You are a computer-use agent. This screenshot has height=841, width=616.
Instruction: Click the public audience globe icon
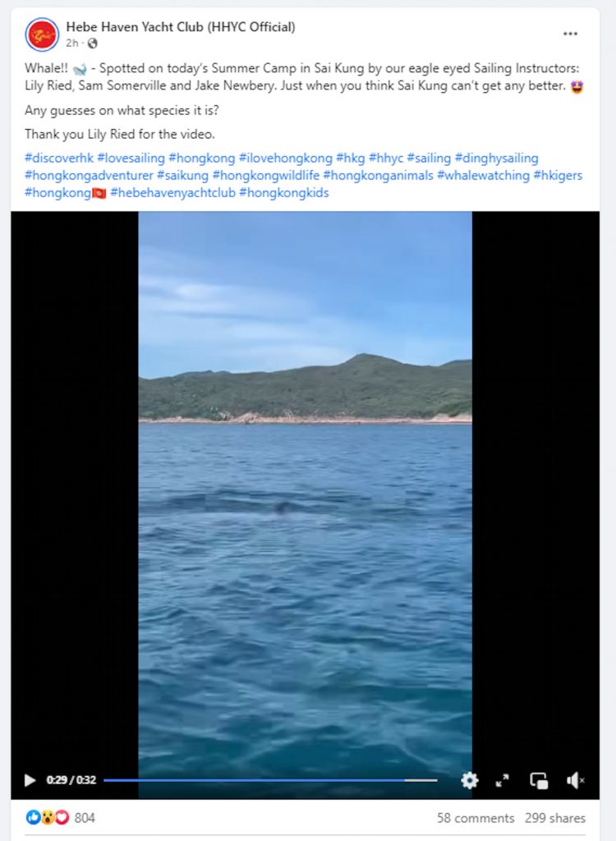coord(92,43)
